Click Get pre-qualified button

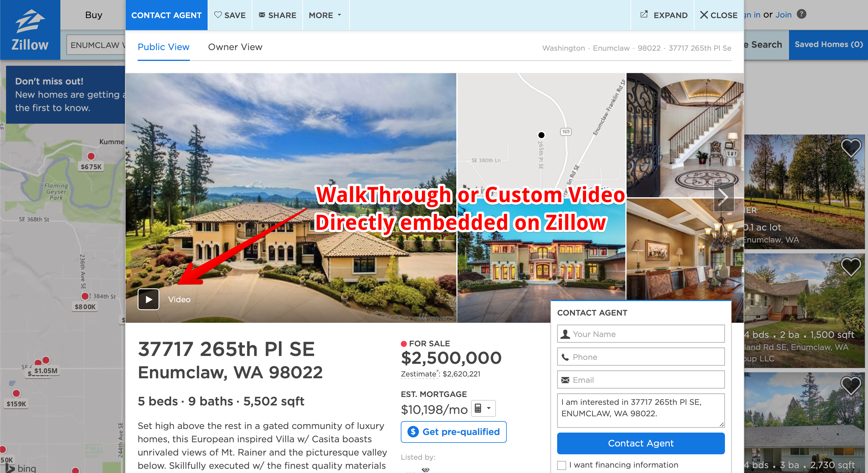pyautogui.click(x=454, y=432)
